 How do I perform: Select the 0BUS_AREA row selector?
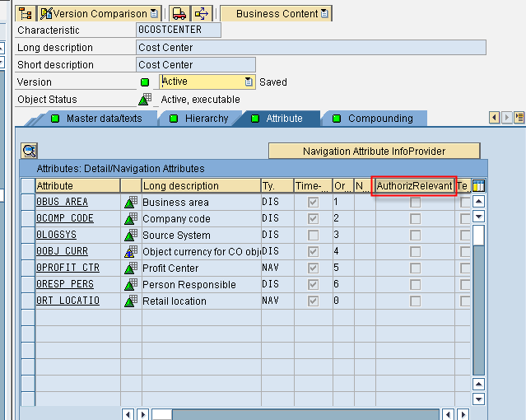point(28,202)
